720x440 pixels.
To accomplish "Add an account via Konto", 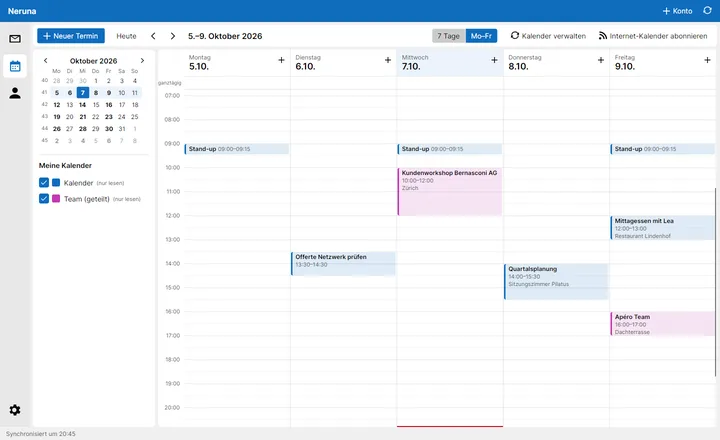I will [677, 11].
